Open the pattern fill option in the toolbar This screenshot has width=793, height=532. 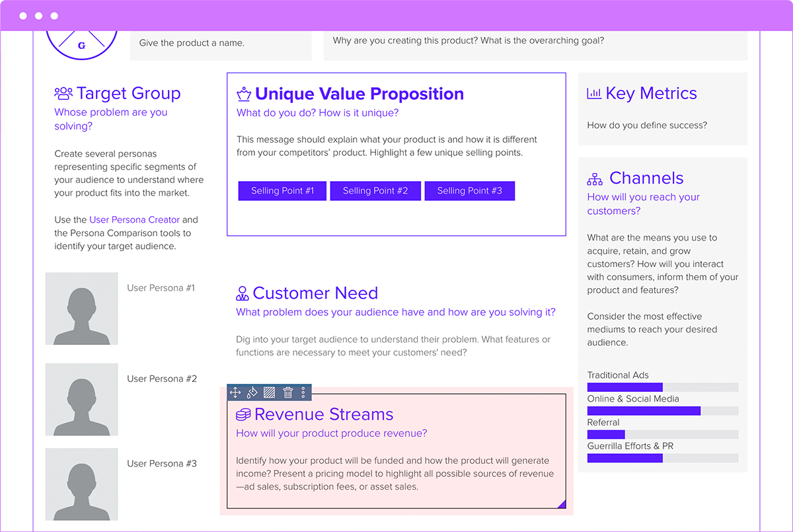pyautogui.click(x=270, y=392)
